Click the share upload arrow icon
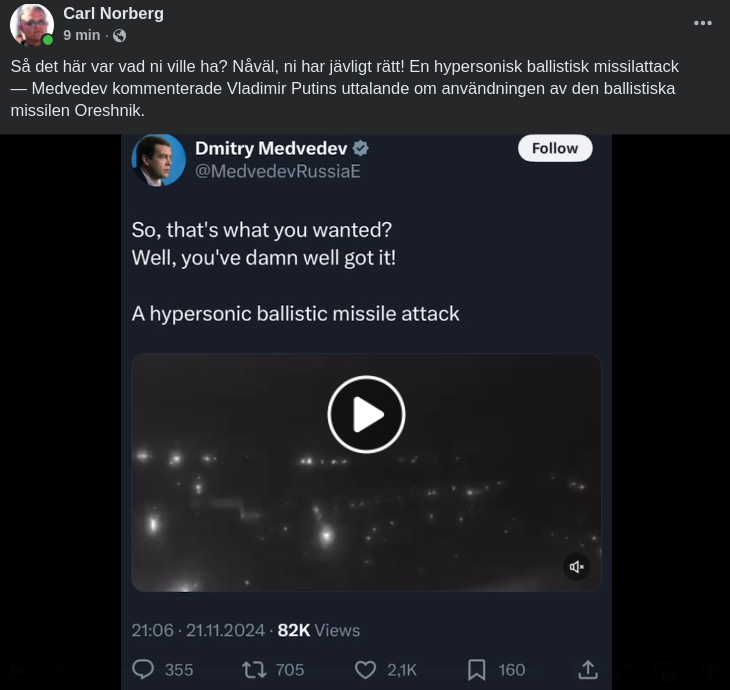 tap(588, 669)
